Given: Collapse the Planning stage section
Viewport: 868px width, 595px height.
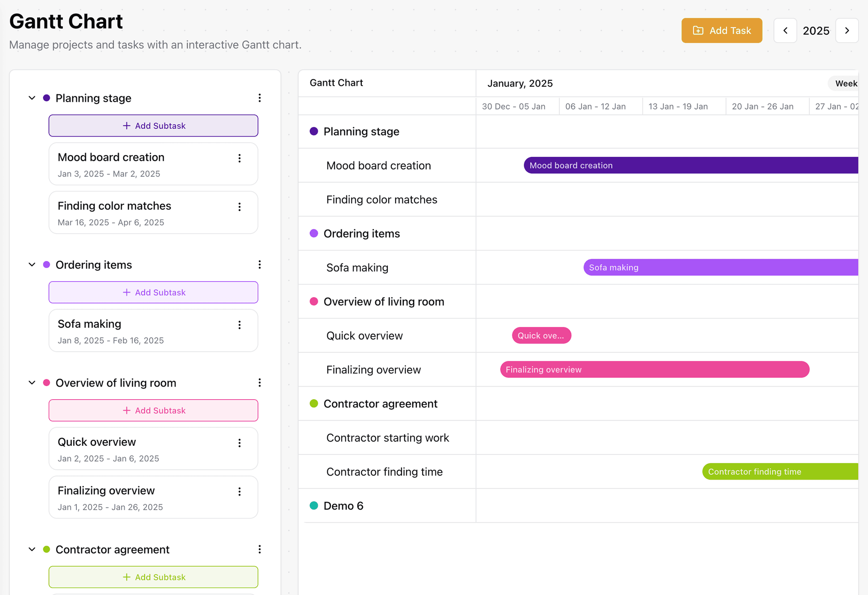Looking at the screenshot, I should [x=32, y=98].
